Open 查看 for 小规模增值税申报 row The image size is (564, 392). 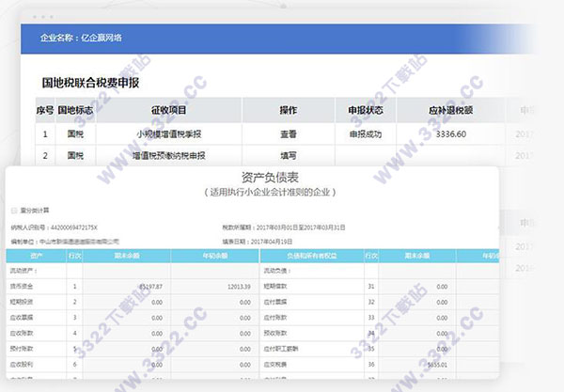click(x=289, y=134)
